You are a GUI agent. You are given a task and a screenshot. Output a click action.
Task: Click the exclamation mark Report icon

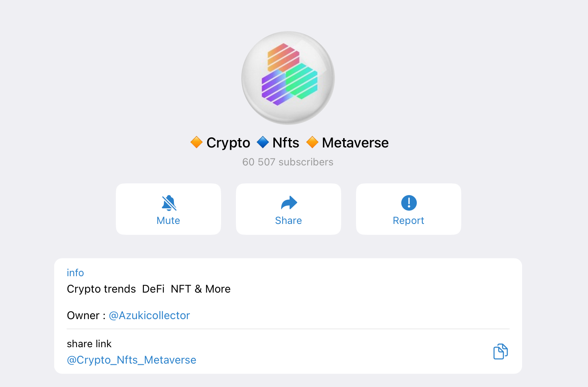click(x=409, y=203)
